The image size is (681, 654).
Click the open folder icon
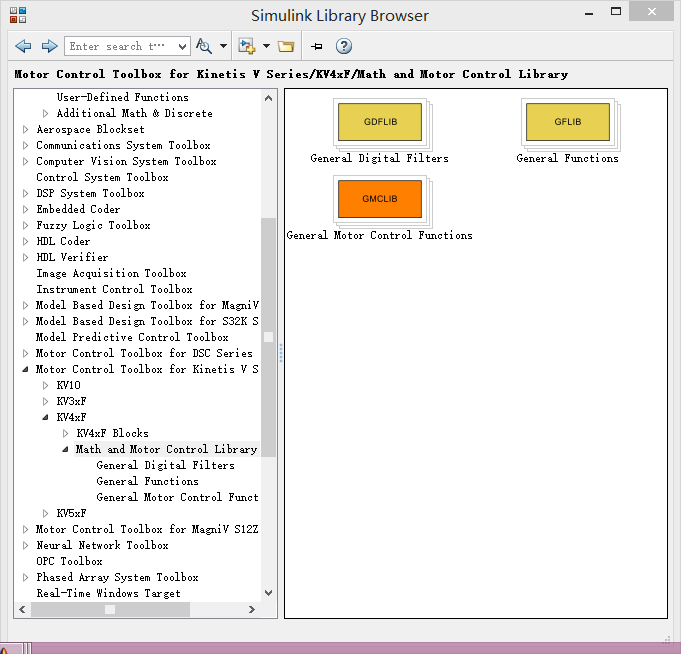286,46
